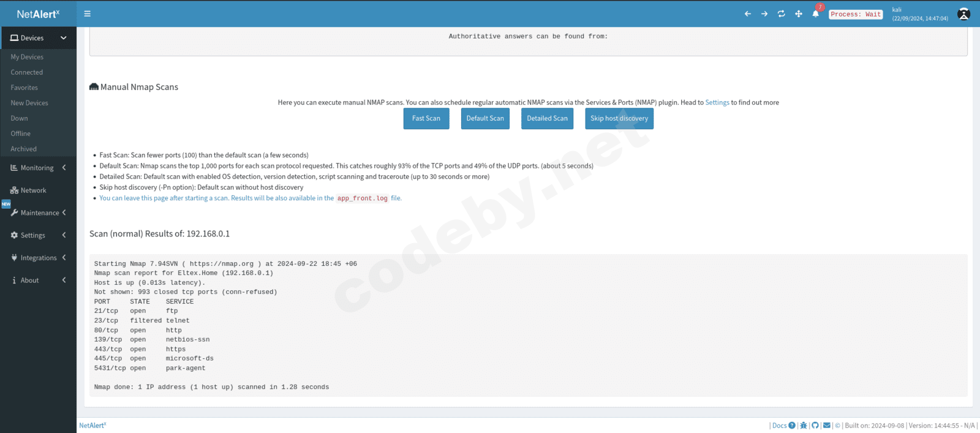The image size is (980, 433).
Task: Follow the Settings link in NMAP description
Action: pyautogui.click(x=717, y=103)
